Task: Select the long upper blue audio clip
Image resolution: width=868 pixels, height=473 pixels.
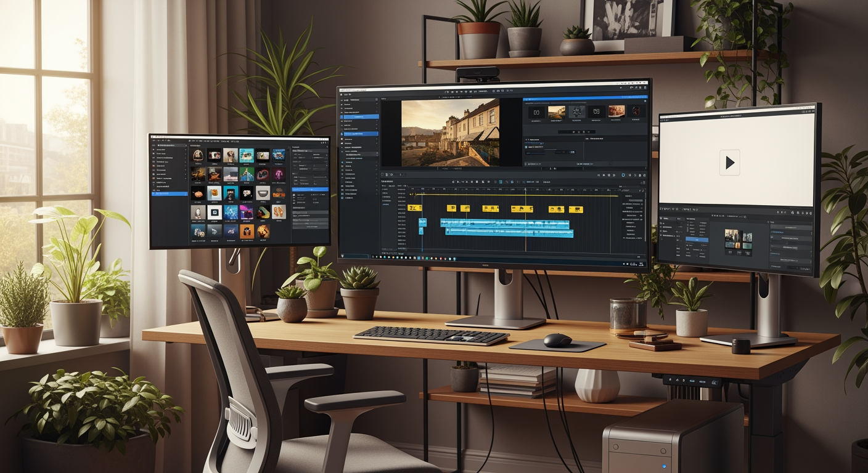Action: pyautogui.click(x=504, y=223)
